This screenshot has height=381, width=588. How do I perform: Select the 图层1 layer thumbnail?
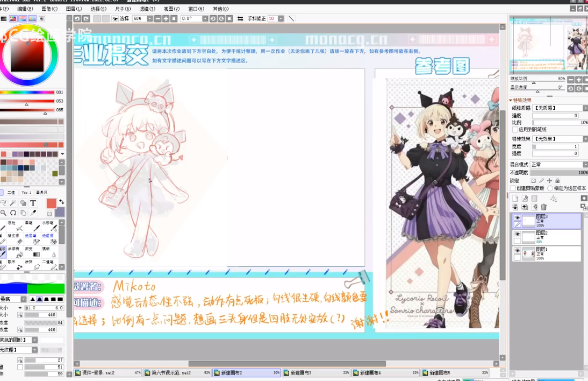529,254
